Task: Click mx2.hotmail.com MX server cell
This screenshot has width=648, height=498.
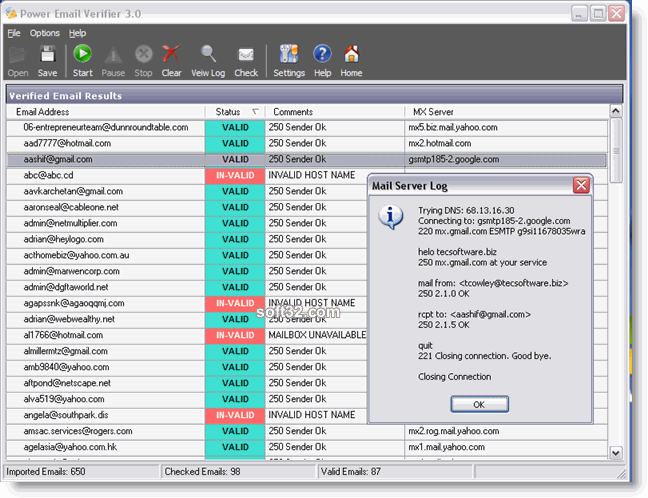Action: [x=506, y=143]
